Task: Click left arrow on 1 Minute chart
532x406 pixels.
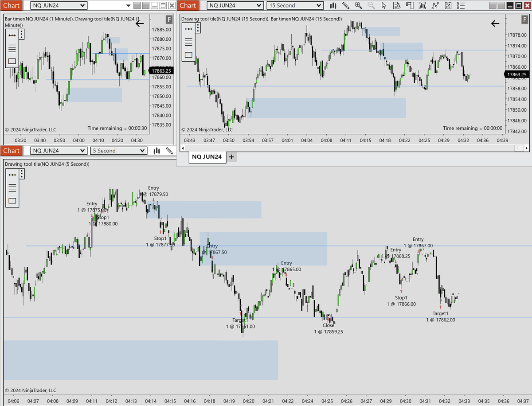Action: (140, 23)
